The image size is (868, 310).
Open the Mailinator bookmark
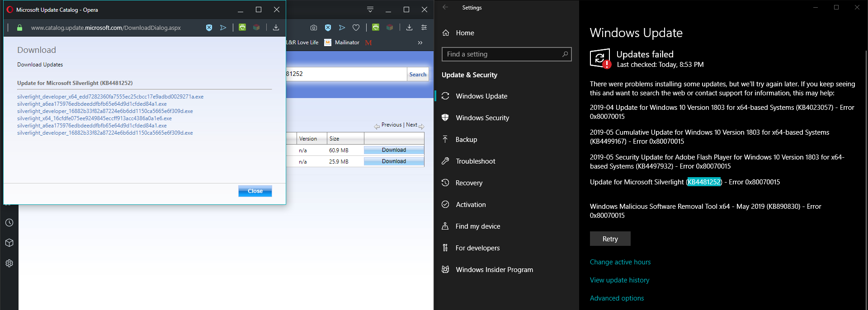[x=342, y=42]
